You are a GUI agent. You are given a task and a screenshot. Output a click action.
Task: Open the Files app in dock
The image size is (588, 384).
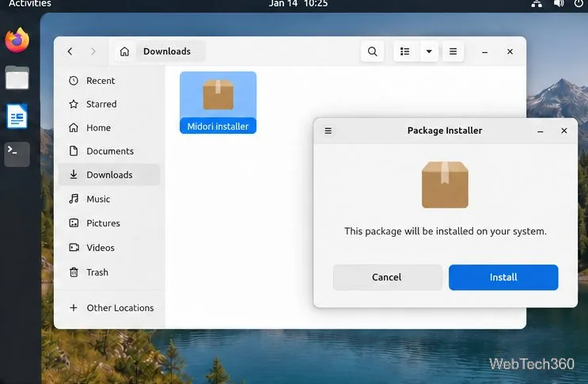tap(17, 78)
